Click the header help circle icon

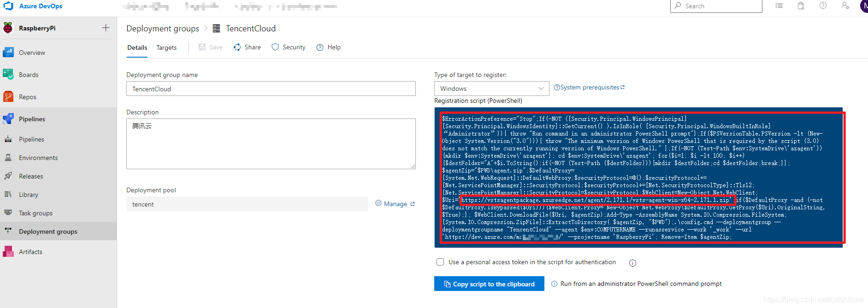pyautogui.click(x=823, y=6)
